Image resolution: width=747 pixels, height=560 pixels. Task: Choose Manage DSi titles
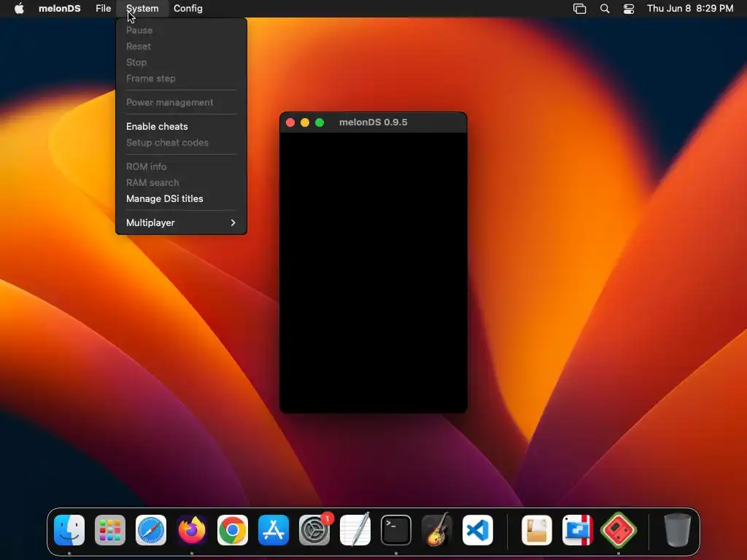[181, 198]
